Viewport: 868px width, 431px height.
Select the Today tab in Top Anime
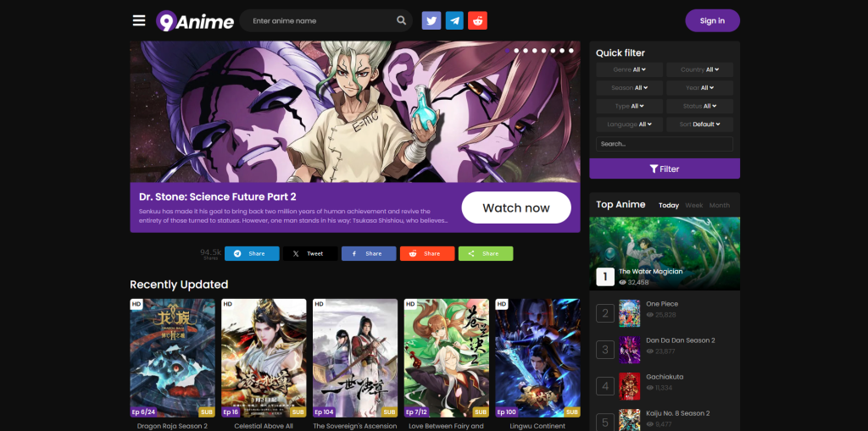click(x=669, y=205)
